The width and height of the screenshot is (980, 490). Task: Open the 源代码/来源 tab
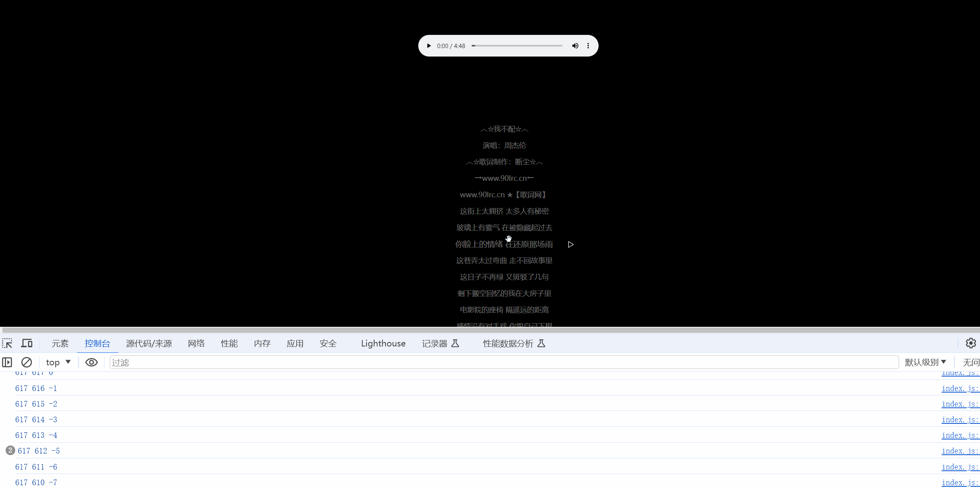tap(149, 344)
